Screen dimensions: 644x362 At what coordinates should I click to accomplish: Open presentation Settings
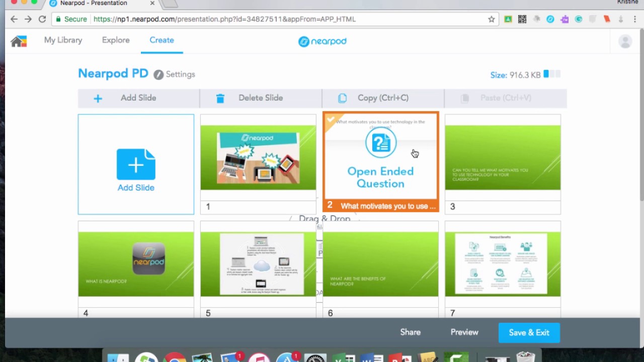180,74
